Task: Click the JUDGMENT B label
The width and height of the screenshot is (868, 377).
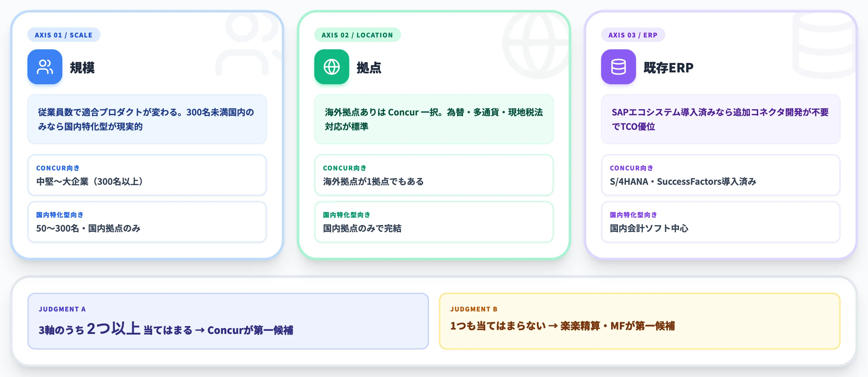Action: (x=474, y=309)
